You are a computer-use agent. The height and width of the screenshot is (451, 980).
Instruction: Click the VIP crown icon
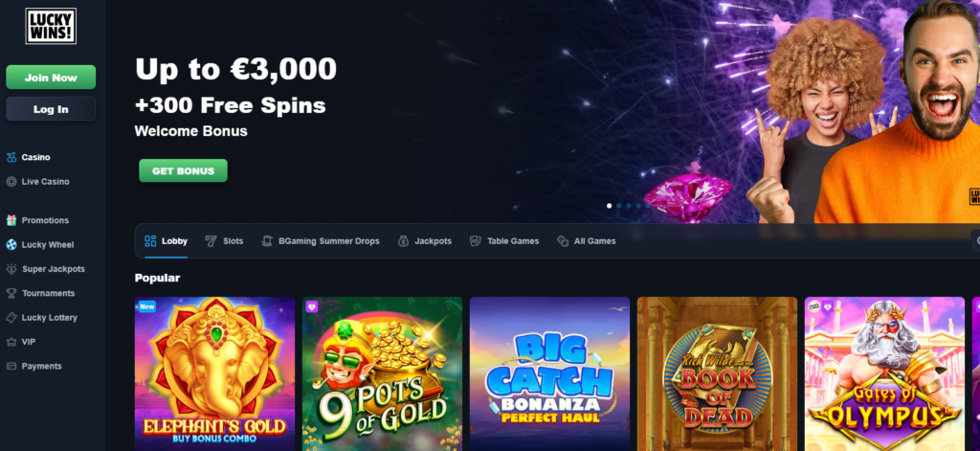pyautogui.click(x=11, y=342)
